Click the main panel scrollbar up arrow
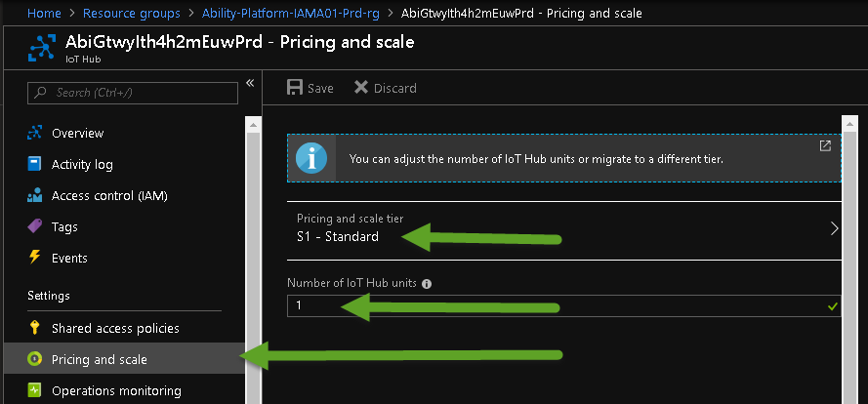 pos(848,125)
